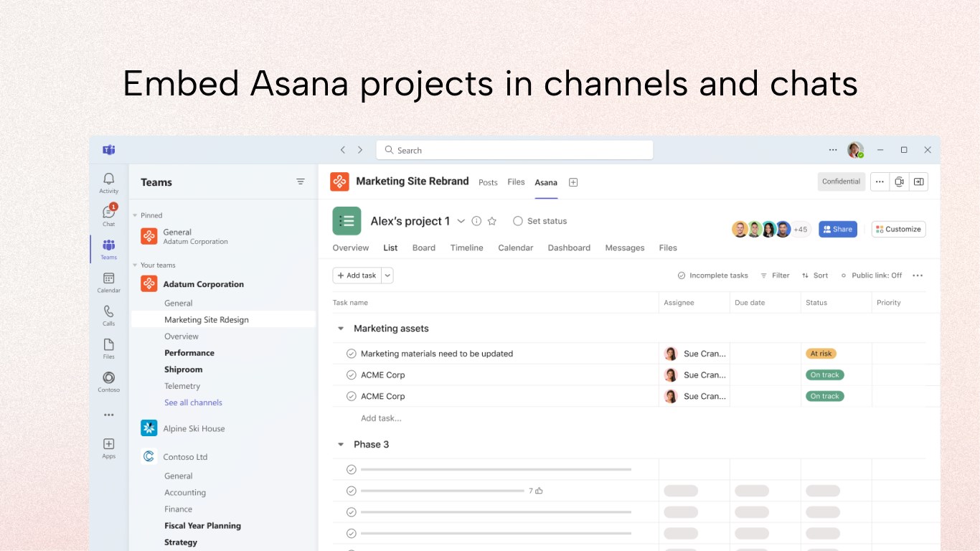The image size is (980, 551).
Task: Go back with the left arrow
Action: point(343,150)
